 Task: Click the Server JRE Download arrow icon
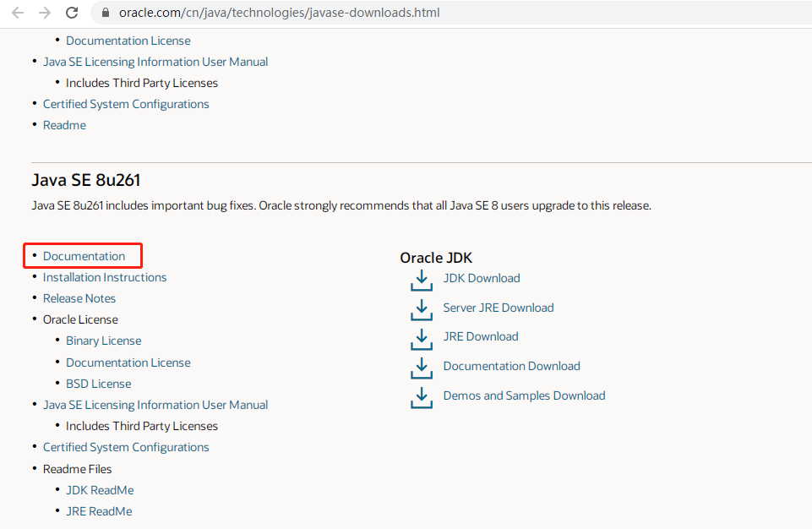pos(422,309)
